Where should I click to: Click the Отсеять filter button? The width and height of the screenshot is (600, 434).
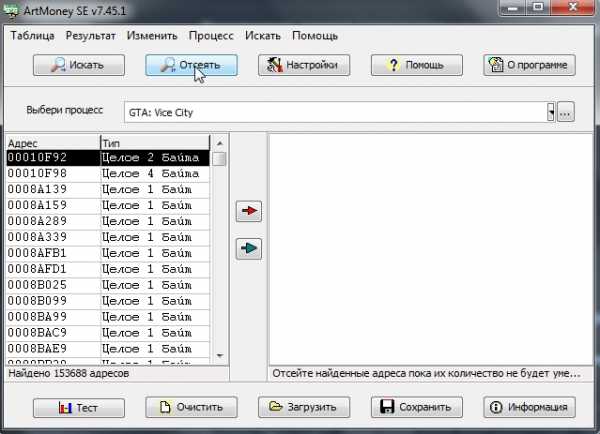[x=191, y=65]
